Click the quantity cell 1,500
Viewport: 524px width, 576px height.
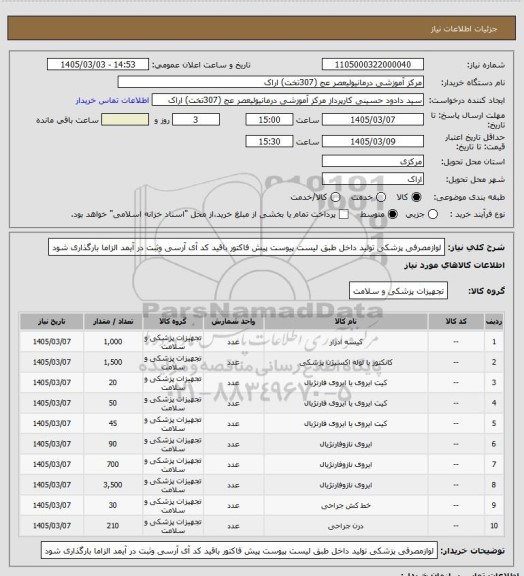click(x=113, y=362)
